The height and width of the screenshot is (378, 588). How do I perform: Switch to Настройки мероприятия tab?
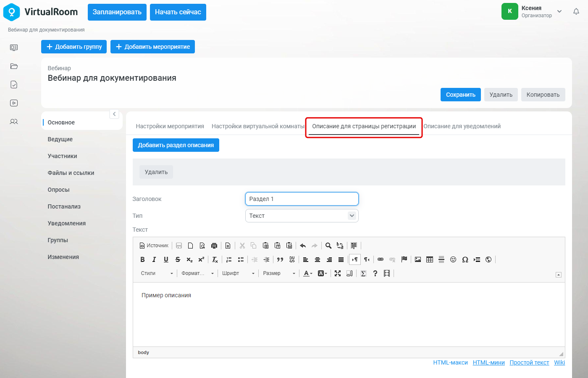click(x=170, y=126)
